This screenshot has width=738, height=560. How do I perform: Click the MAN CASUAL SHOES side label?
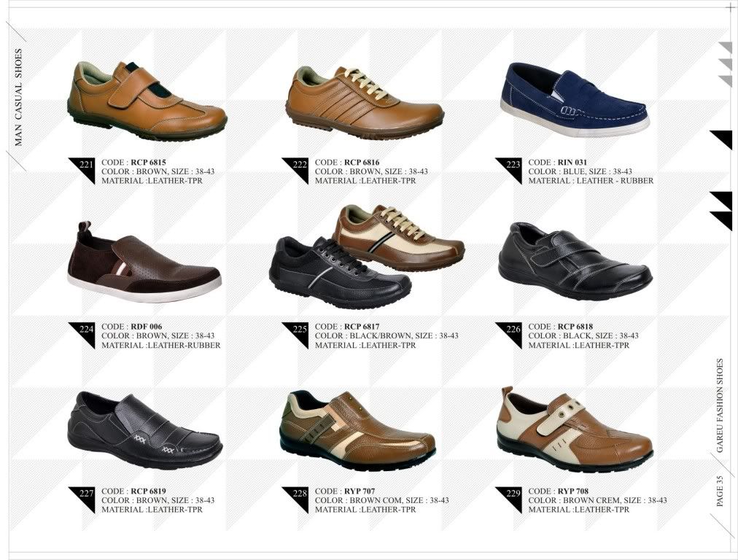pyautogui.click(x=18, y=97)
